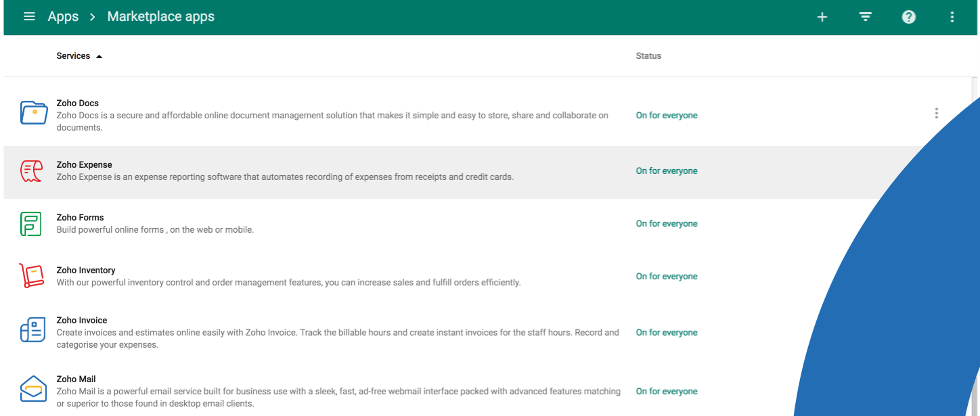
Task: Open the three-dot menu for Zoho Docs
Action: click(937, 113)
